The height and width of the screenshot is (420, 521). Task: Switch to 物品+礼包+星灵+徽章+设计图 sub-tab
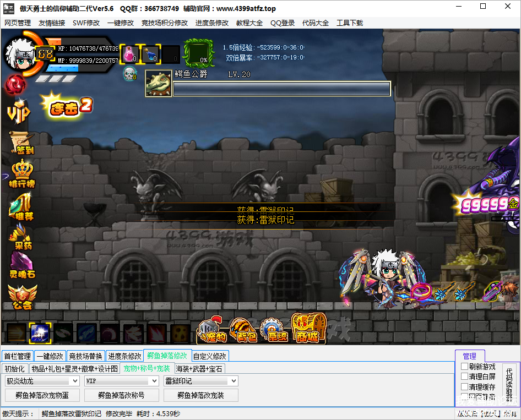point(75,369)
